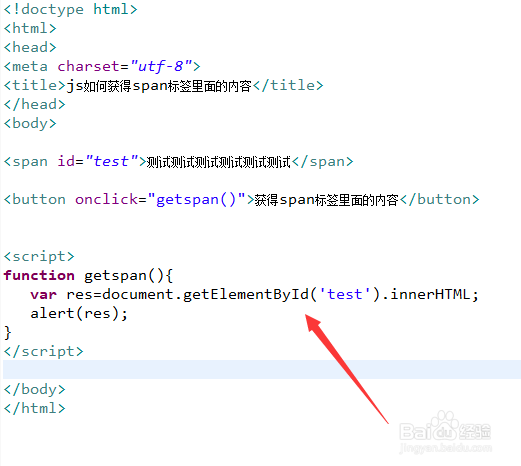Click the function getspan(){ line
Screen dimensions: 521x466
coord(88,276)
